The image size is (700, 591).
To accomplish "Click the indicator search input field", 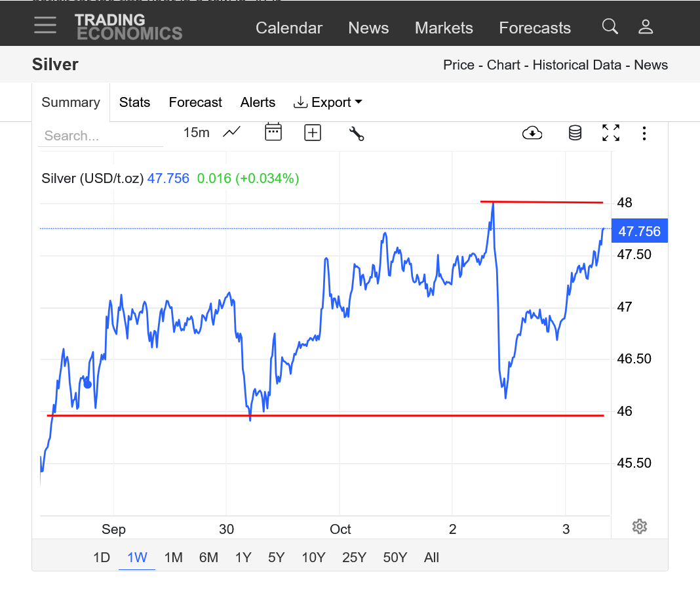I will pyautogui.click(x=100, y=136).
